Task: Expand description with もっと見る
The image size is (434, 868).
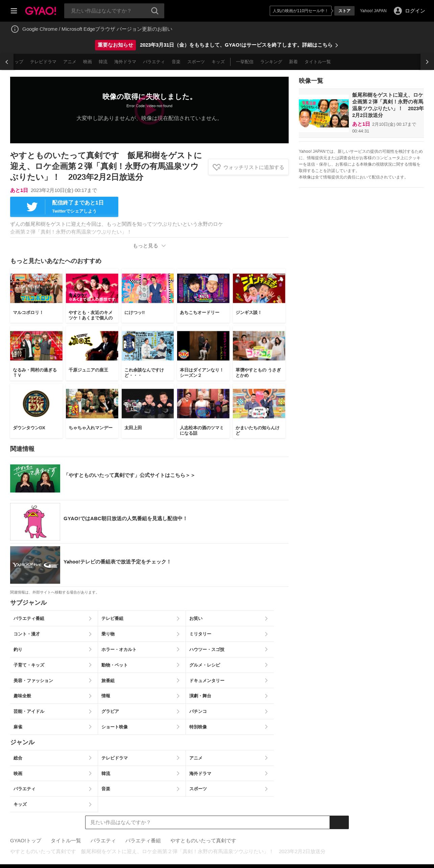Action: click(x=149, y=246)
